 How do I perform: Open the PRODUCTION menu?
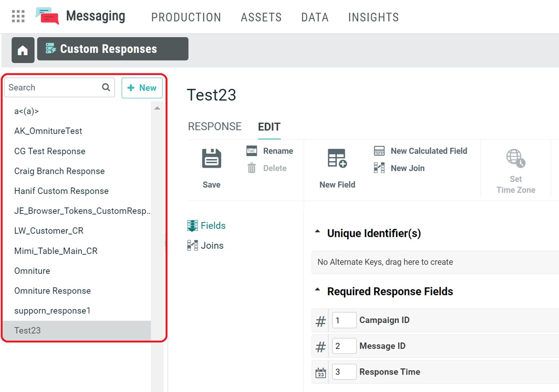(x=186, y=17)
